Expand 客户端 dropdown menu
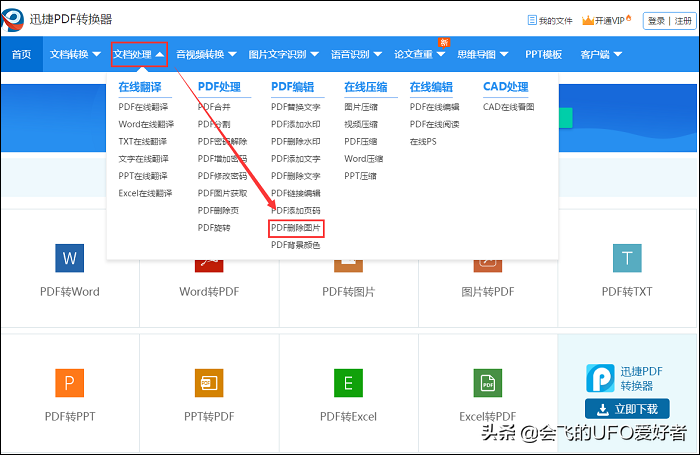The width and height of the screenshot is (700, 455). pyautogui.click(x=601, y=54)
